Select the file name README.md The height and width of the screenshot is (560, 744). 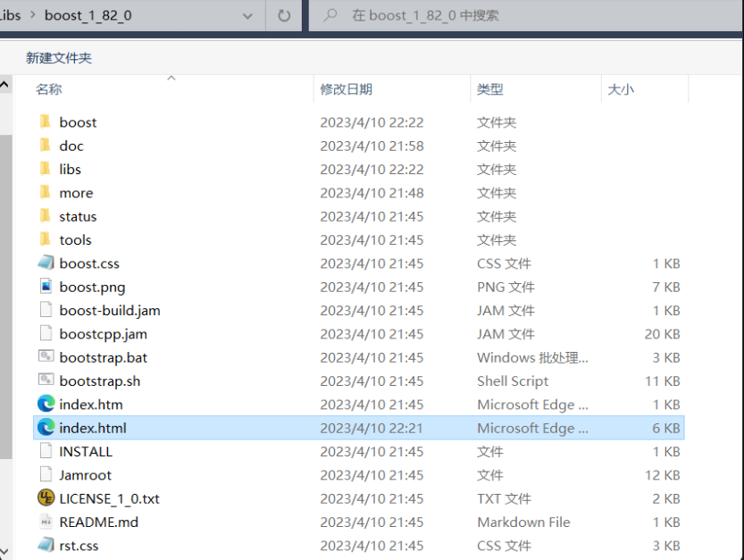(x=98, y=522)
